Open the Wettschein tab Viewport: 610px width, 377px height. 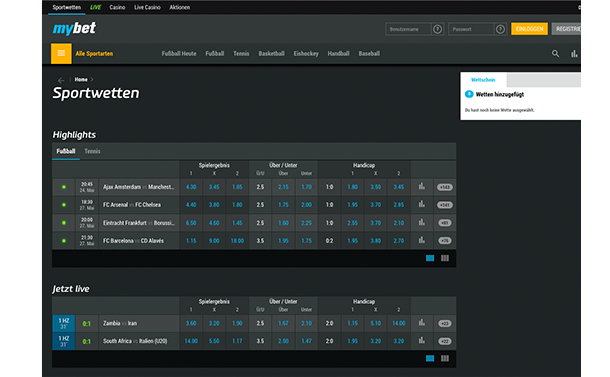pos(483,80)
